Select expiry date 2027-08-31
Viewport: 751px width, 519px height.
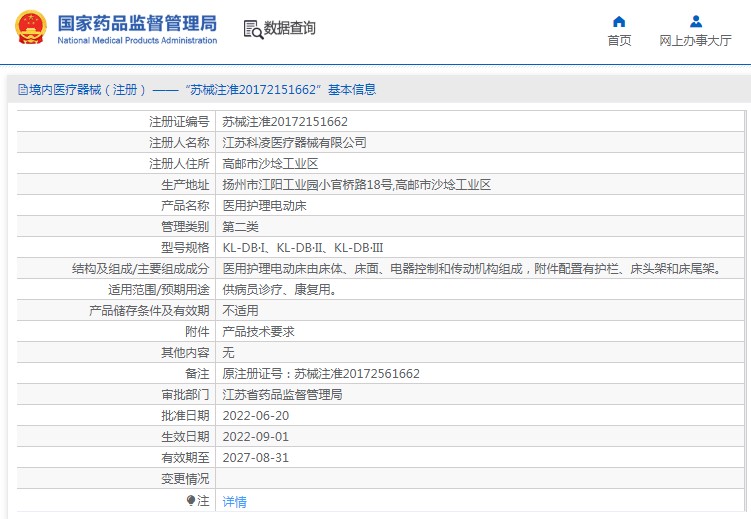[x=256, y=458]
